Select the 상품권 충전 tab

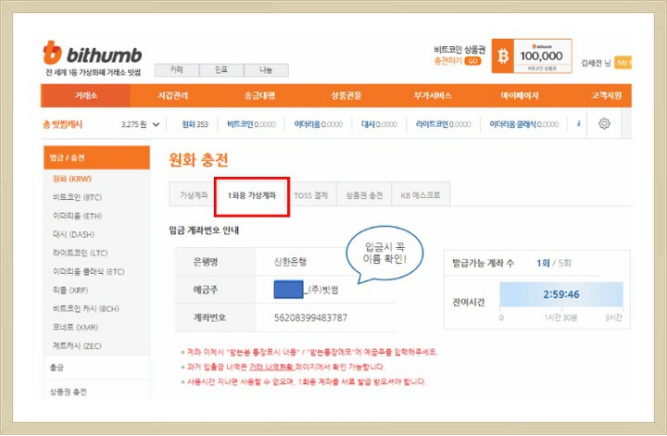(x=364, y=195)
